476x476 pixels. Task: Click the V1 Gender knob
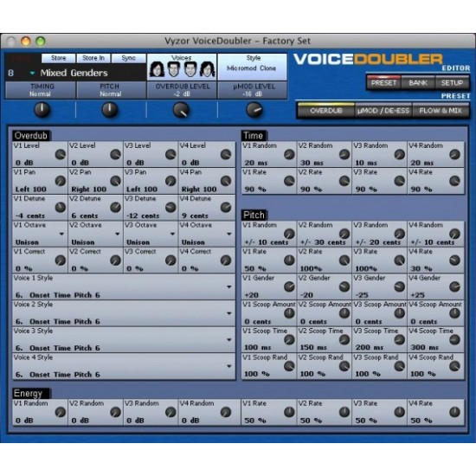[x=289, y=286]
